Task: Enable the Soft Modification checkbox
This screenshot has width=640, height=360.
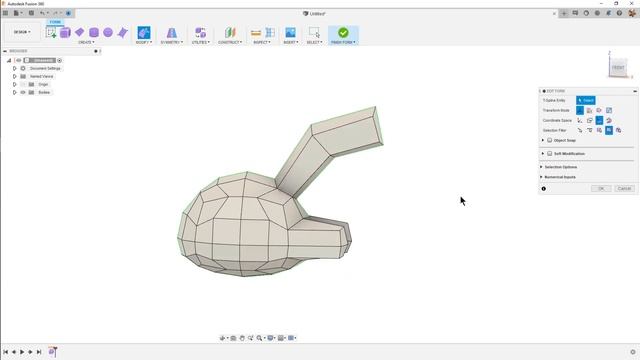Action: tap(549, 153)
